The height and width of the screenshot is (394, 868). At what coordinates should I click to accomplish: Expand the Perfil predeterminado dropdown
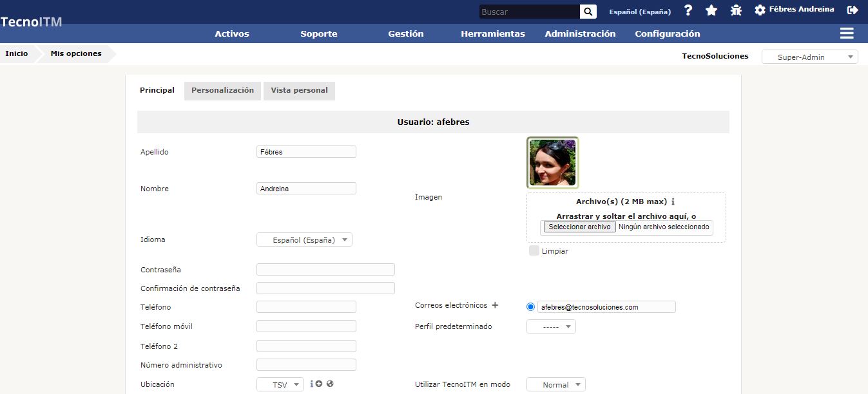click(x=551, y=327)
